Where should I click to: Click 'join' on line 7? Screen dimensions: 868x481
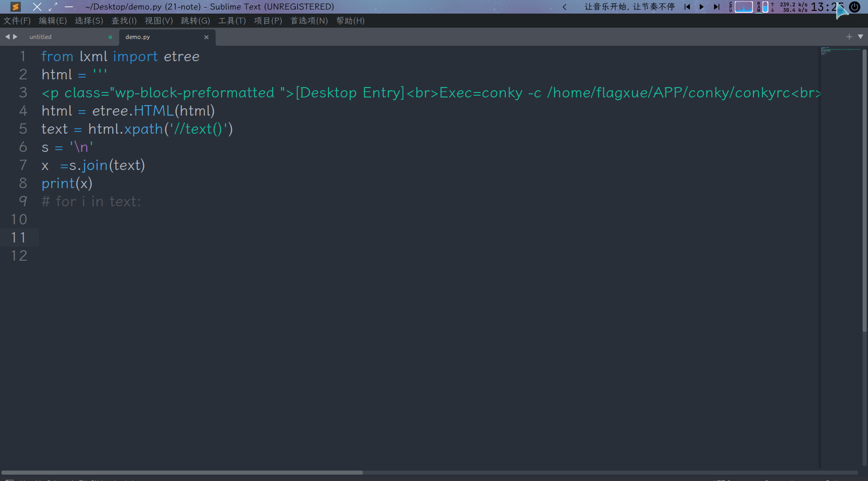(x=95, y=165)
